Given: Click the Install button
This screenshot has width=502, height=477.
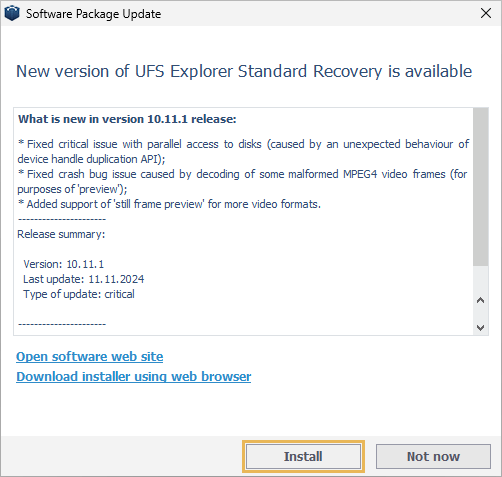Looking at the screenshot, I should click(303, 456).
